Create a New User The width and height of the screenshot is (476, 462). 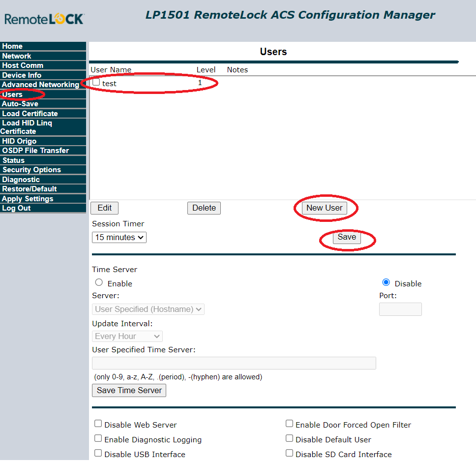tap(324, 208)
